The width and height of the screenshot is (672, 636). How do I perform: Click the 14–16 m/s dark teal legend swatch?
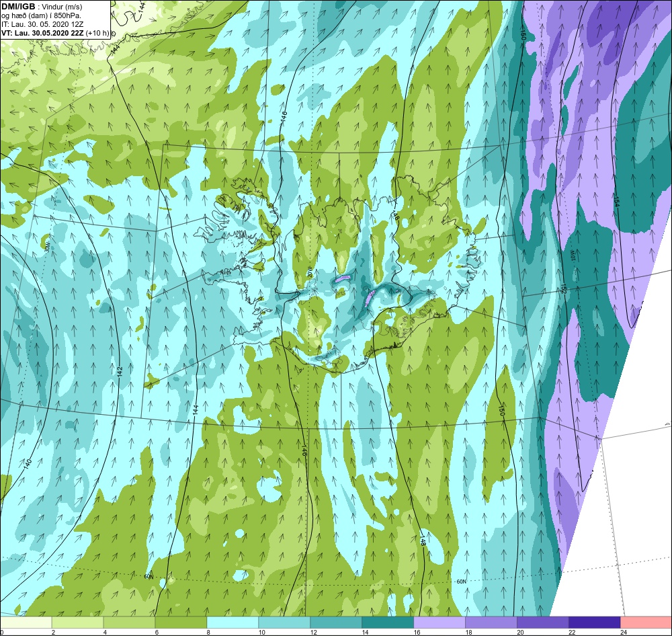pyautogui.click(x=388, y=623)
